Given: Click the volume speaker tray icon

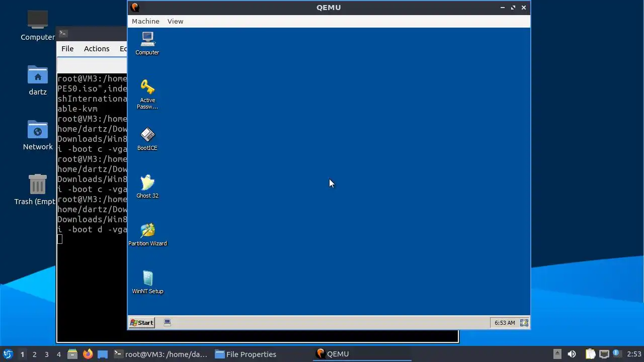Looking at the screenshot, I should pos(572,354).
